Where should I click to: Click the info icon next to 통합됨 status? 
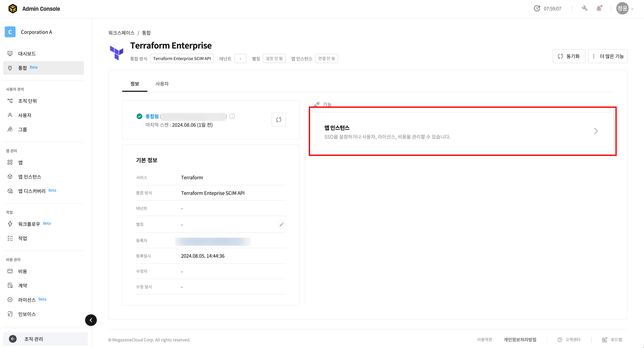(x=232, y=116)
